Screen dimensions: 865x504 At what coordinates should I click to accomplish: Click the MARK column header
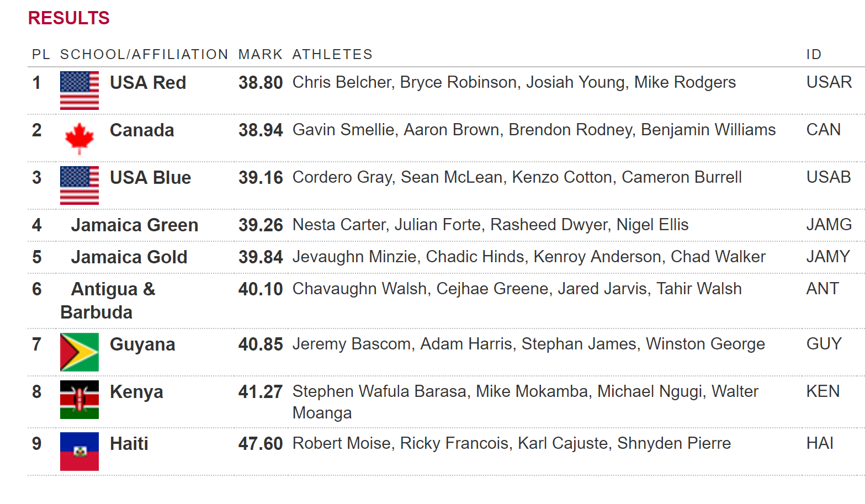tap(261, 55)
